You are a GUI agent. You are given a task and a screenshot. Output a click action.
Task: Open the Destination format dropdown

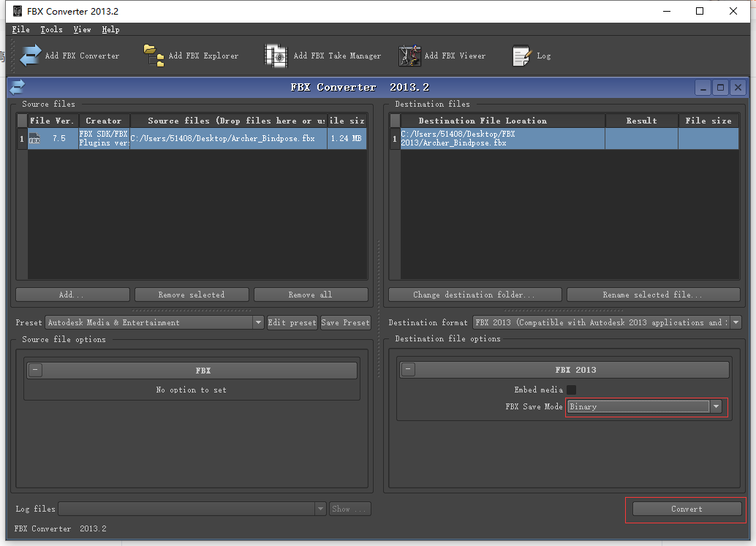pyautogui.click(x=736, y=322)
